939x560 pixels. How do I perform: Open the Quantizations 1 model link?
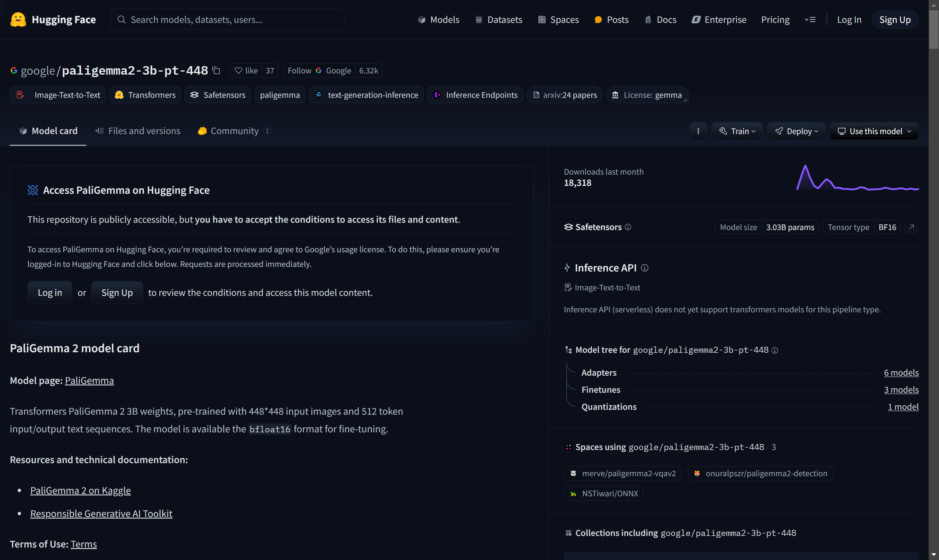click(903, 406)
